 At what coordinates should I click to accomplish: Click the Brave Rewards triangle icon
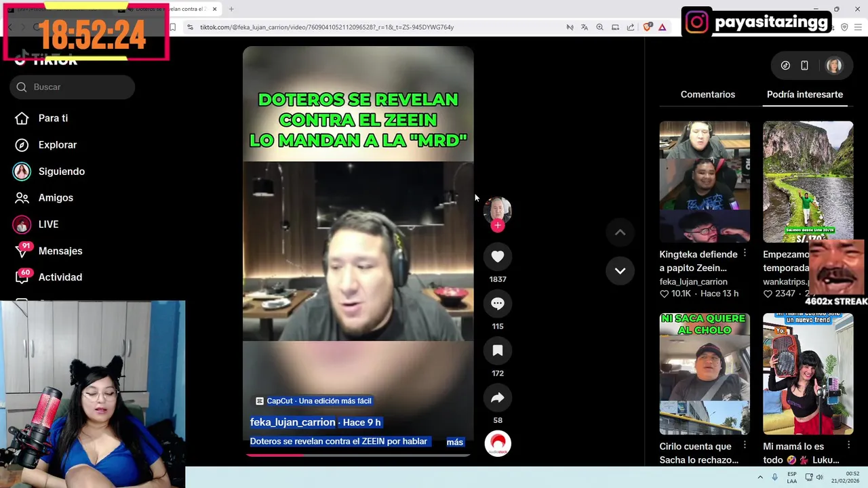point(662,27)
